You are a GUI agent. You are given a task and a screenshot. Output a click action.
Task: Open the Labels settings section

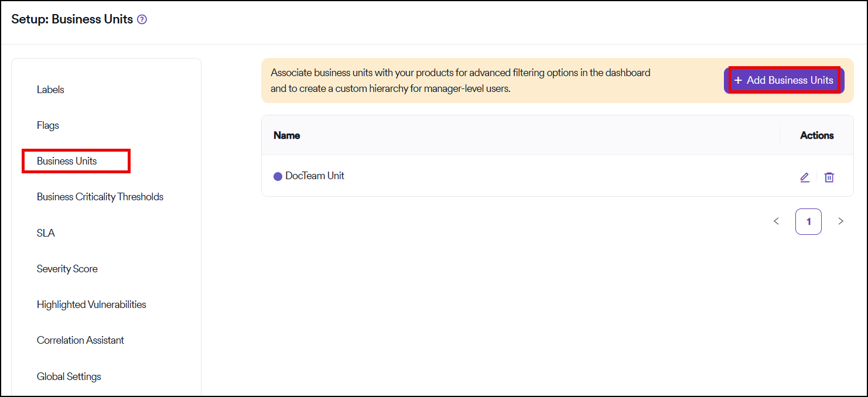click(x=50, y=90)
